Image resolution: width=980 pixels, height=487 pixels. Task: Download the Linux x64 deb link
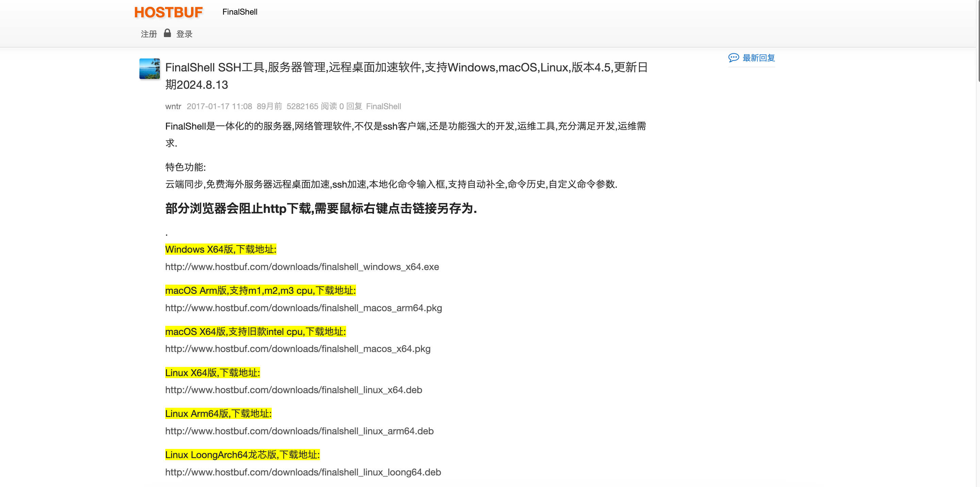click(x=293, y=390)
